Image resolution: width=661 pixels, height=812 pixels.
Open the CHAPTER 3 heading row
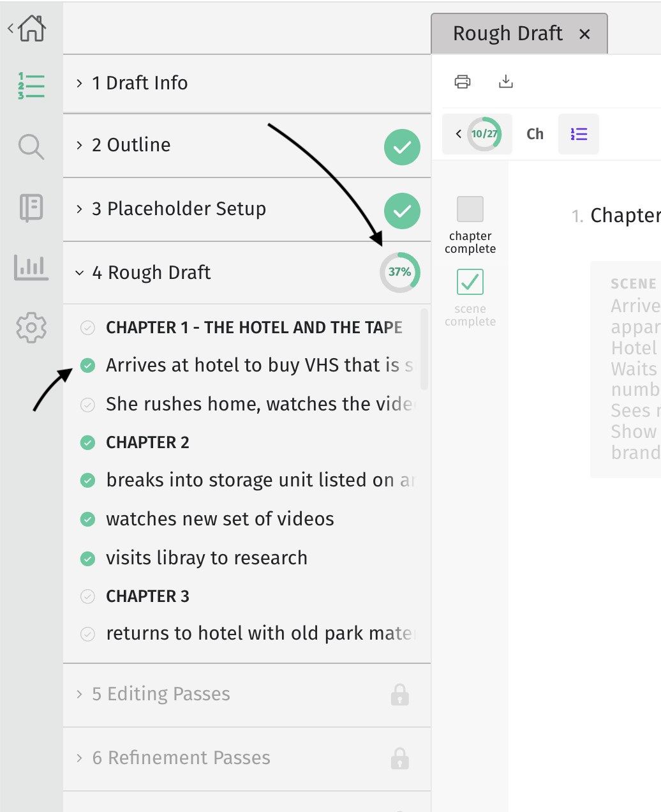147,596
